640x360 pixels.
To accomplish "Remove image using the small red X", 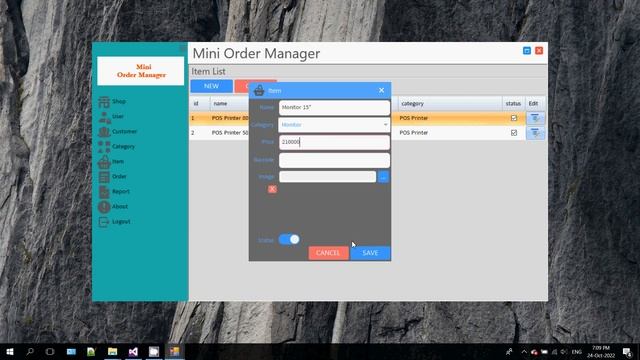I will [x=272, y=189].
